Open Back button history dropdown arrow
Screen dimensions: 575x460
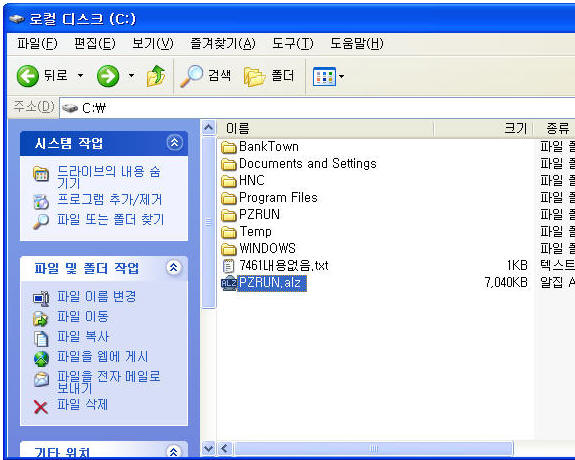coord(80,76)
